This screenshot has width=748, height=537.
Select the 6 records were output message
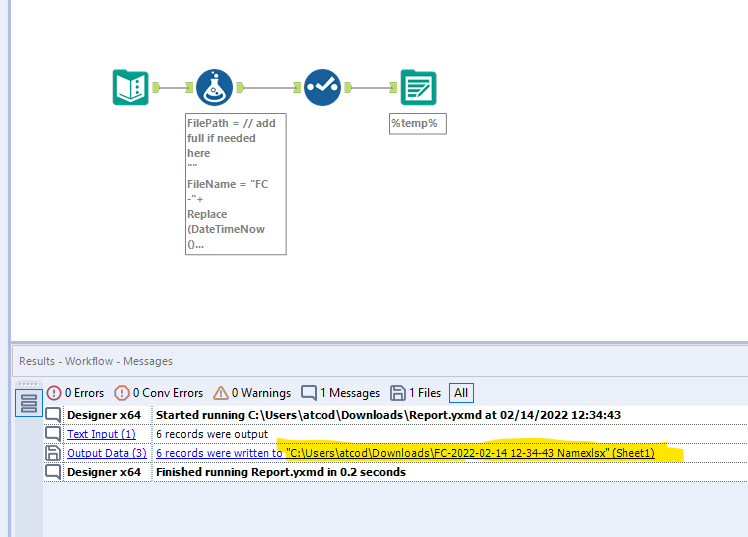tap(212, 434)
